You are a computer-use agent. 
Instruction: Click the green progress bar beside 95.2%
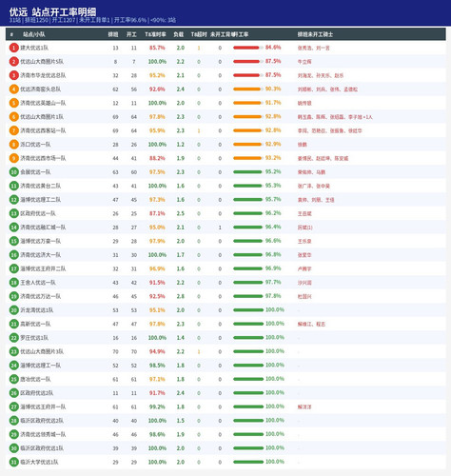[248, 172]
